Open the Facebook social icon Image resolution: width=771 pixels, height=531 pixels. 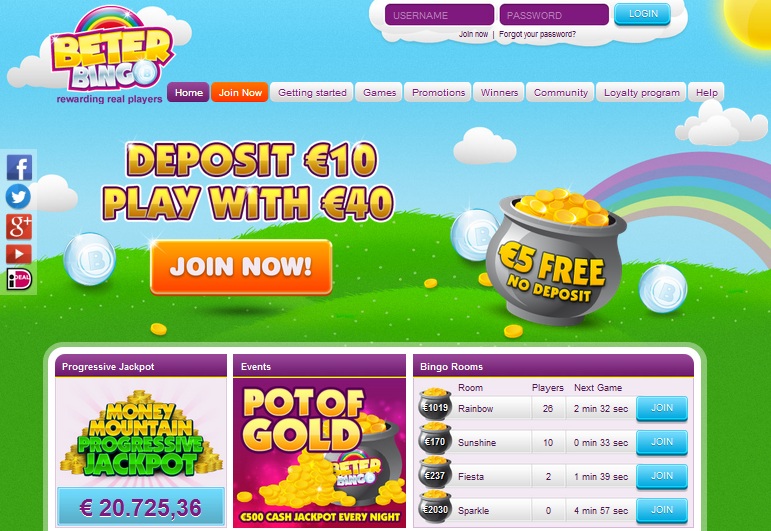tap(19, 168)
